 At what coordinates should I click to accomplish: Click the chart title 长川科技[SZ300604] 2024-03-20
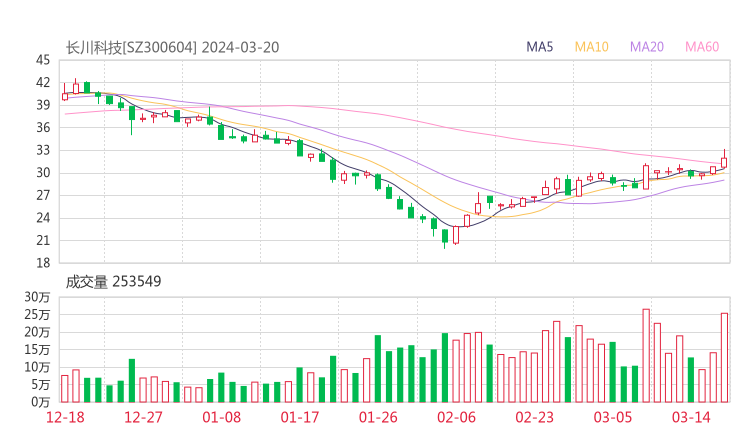click(x=172, y=47)
